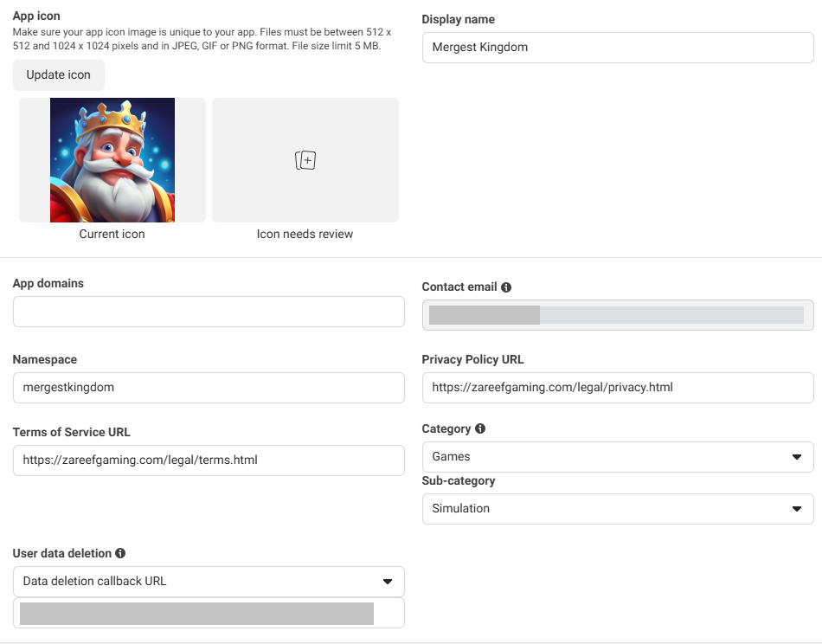Click the data deletion URL input below the dropdown
The width and height of the screenshot is (822, 644).
click(x=208, y=612)
